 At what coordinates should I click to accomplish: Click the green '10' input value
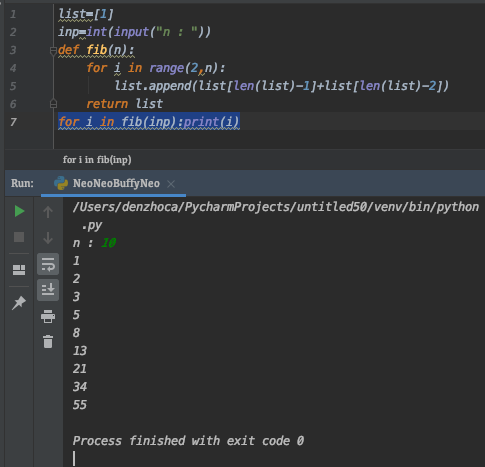(108, 243)
